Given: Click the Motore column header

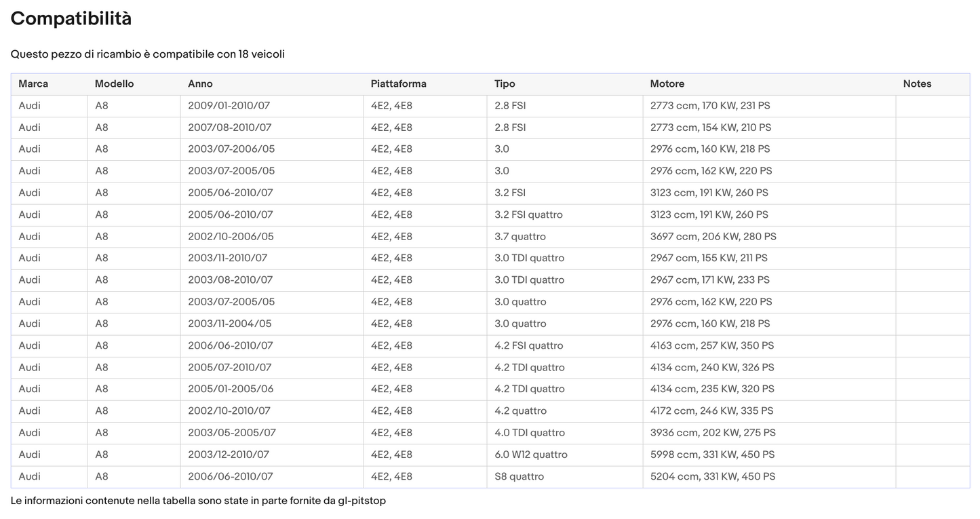Looking at the screenshot, I should [x=667, y=84].
